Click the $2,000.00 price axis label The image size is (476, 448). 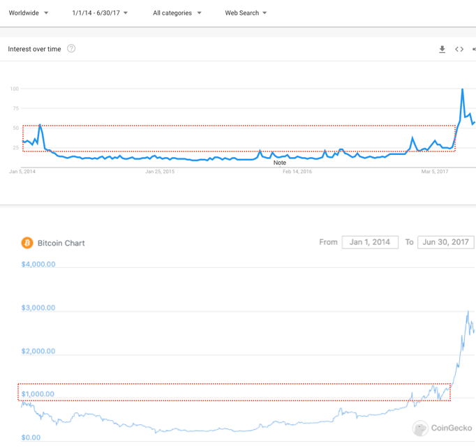click(38, 351)
